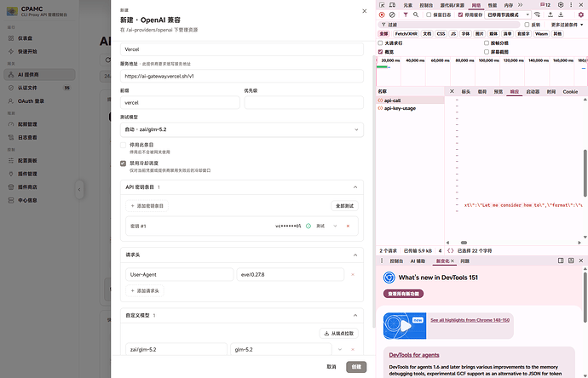Click the 从端点拉取 button
588x378 pixels.
[338, 334]
